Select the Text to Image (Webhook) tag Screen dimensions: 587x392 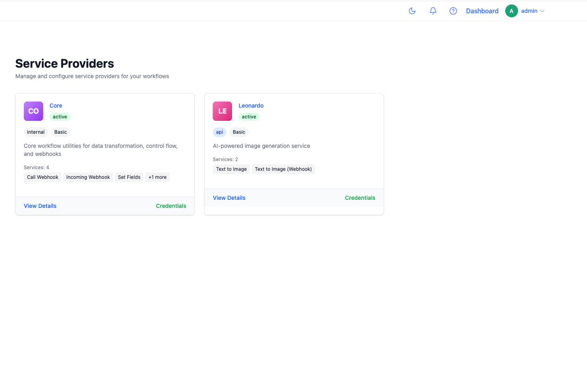pyautogui.click(x=283, y=169)
